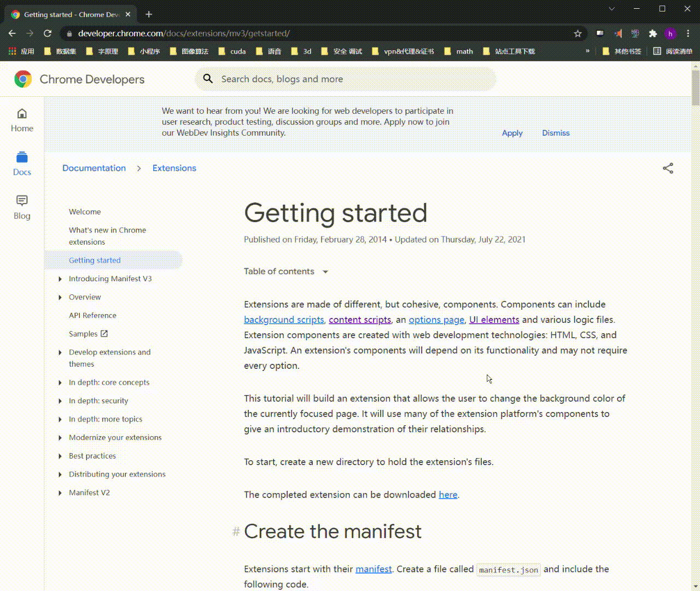Bookmark this page with the star icon
The width and height of the screenshot is (700, 591).
pos(577,33)
